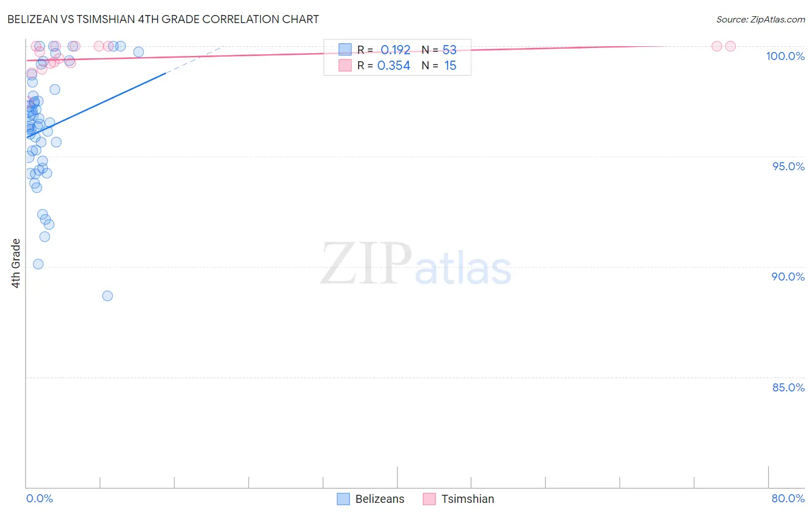
Task: Click the 90.0% y-axis label
Action: (x=788, y=277)
